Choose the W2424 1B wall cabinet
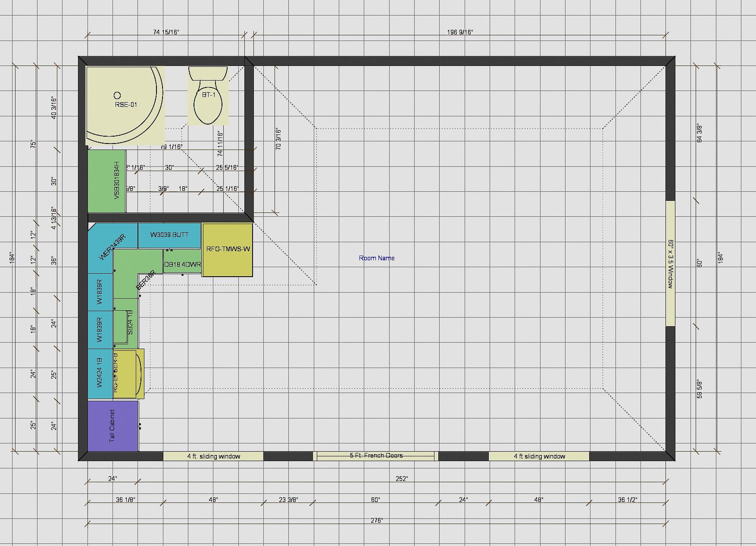The height and width of the screenshot is (546, 756). coord(100,374)
